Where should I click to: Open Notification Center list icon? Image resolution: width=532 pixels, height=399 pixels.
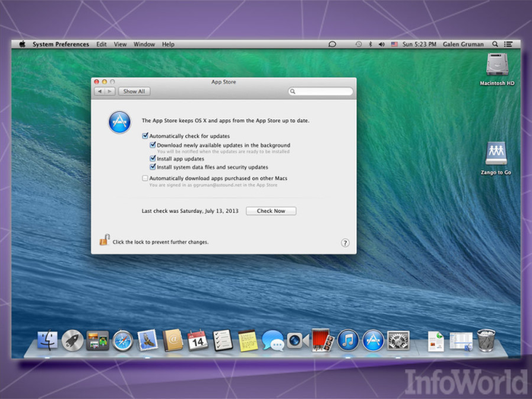pos(508,44)
